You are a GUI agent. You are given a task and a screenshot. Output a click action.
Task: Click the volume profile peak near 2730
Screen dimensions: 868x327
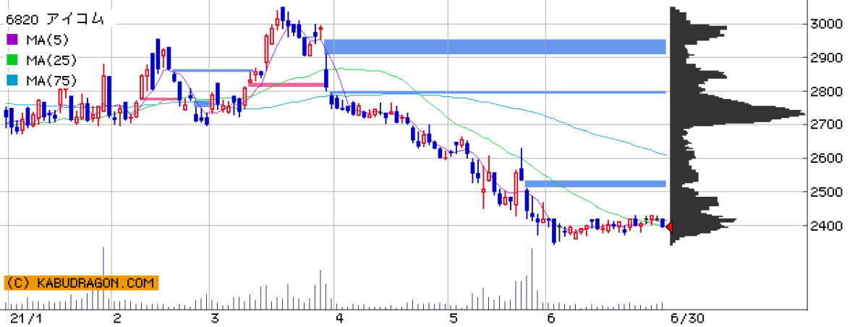pos(738,114)
